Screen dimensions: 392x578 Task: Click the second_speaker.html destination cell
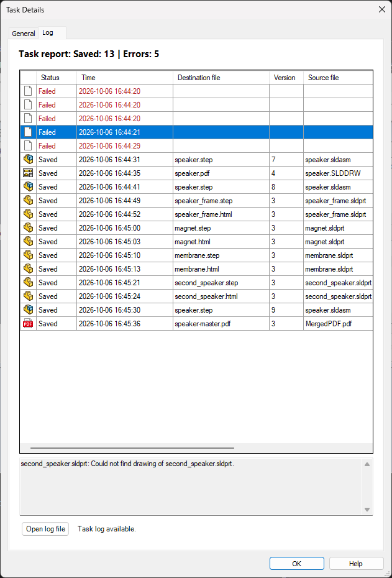click(221, 296)
